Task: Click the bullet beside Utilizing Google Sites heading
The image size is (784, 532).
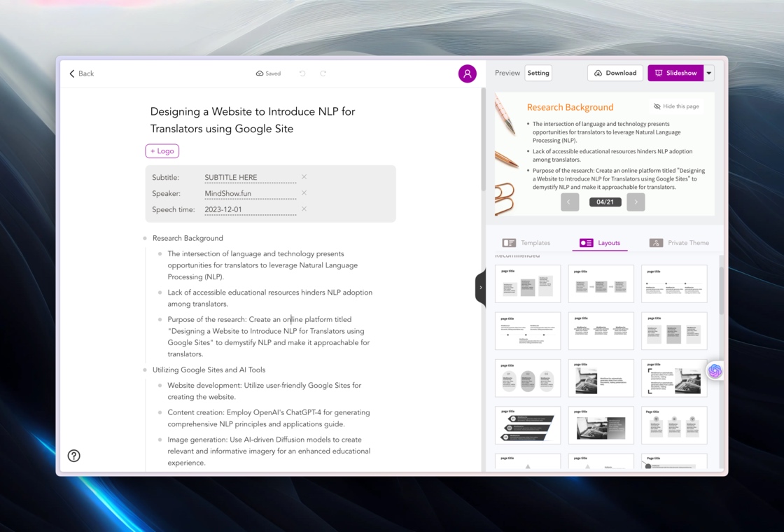Action: coord(145,370)
